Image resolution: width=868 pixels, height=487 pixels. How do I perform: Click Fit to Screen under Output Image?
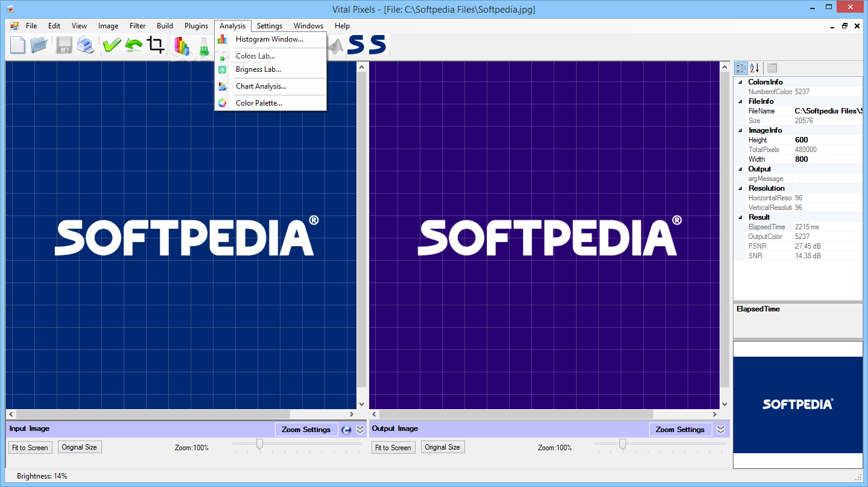tap(393, 447)
